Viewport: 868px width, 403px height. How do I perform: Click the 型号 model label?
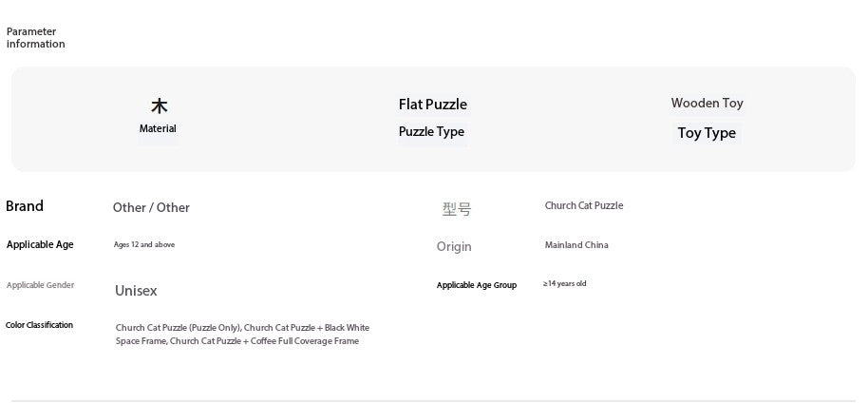pos(456,209)
